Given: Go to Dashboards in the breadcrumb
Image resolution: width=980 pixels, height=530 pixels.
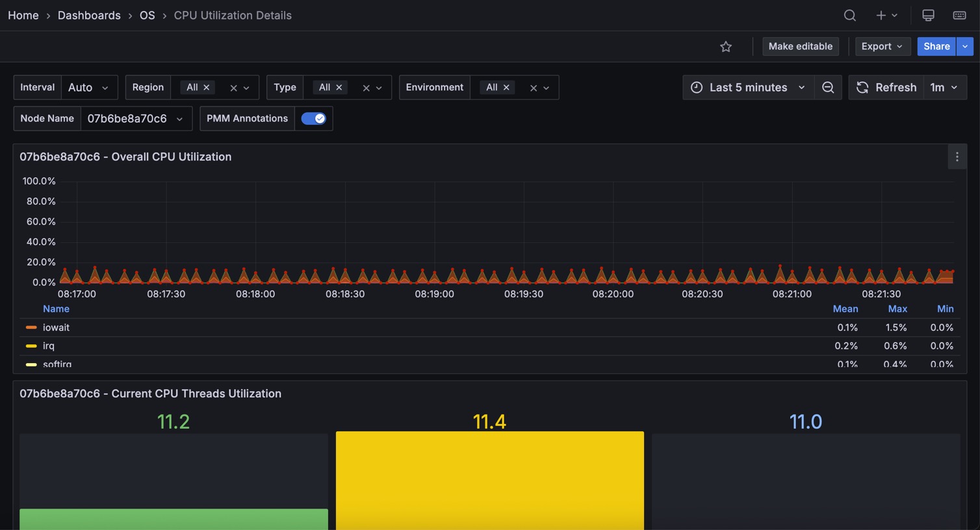Looking at the screenshot, I should click(x=89, y=15).
